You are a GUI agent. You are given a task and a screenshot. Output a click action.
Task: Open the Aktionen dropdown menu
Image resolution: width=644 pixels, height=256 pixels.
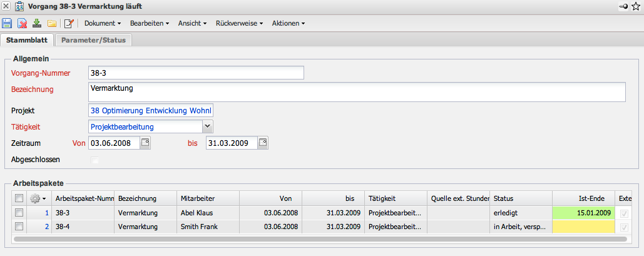(x=289, y=24)
